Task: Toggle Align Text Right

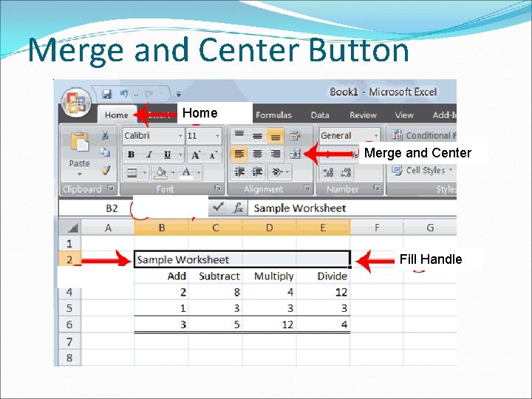Action: (275, 154)
